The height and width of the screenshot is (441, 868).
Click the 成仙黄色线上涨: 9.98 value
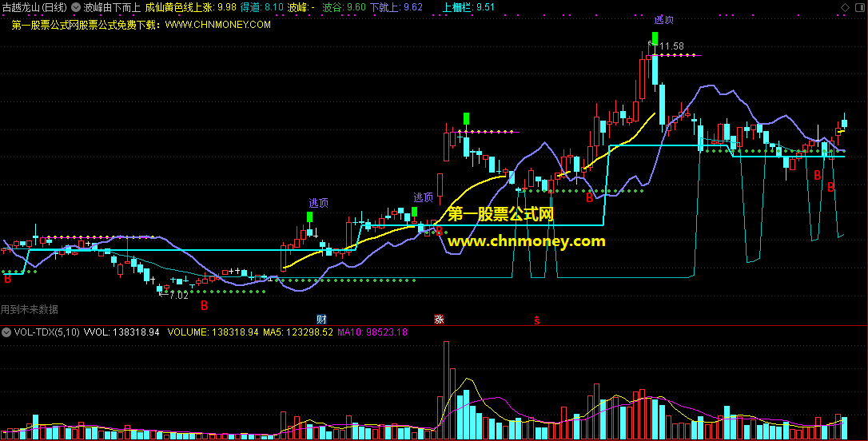190,8
